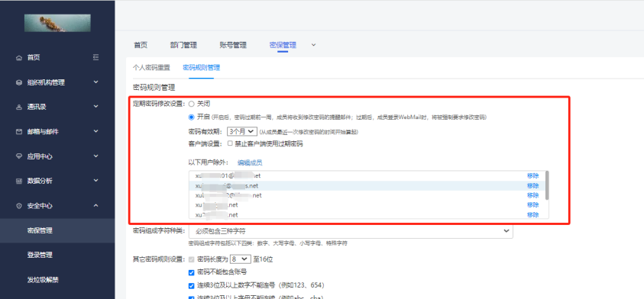Screen dimensions: 644x299
Task: Click the 以下用户除外 label
Action: (x=209, y=162)
